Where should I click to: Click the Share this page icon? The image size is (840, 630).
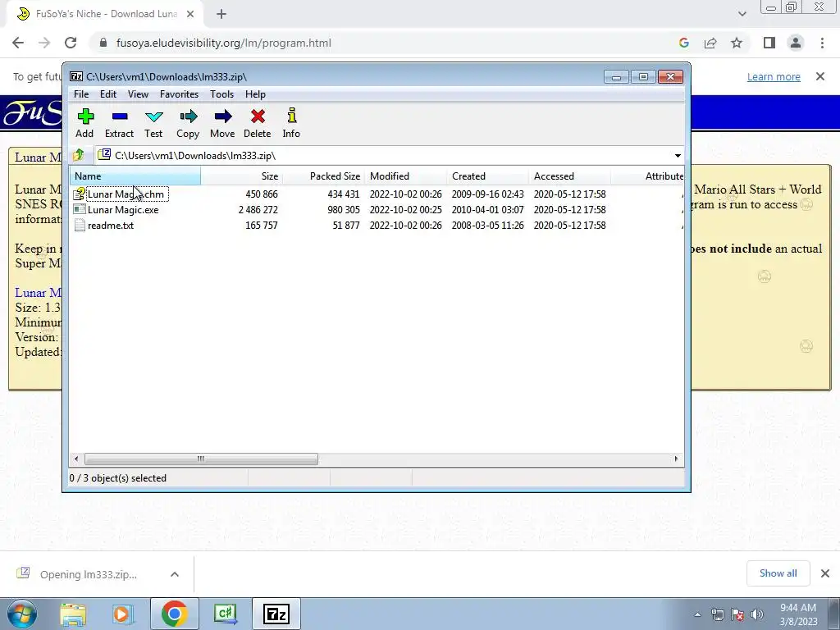710,43
